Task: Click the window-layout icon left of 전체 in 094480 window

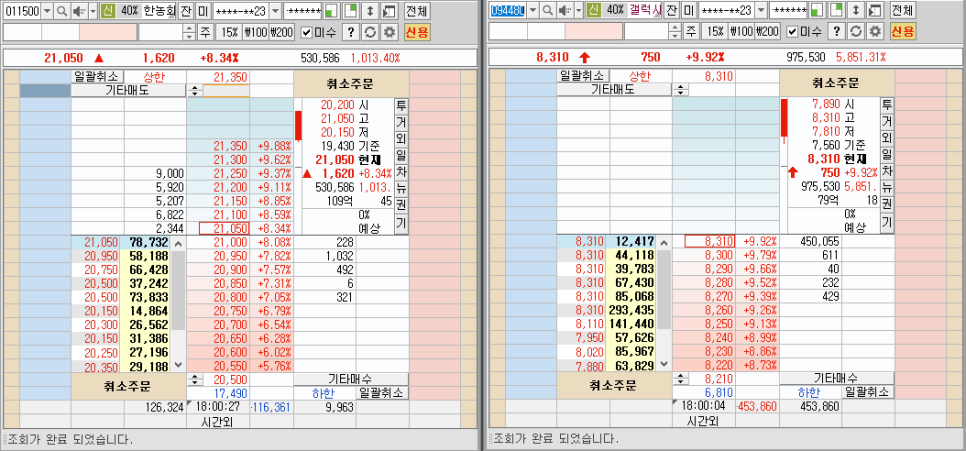Action: [x=875, y=10]
